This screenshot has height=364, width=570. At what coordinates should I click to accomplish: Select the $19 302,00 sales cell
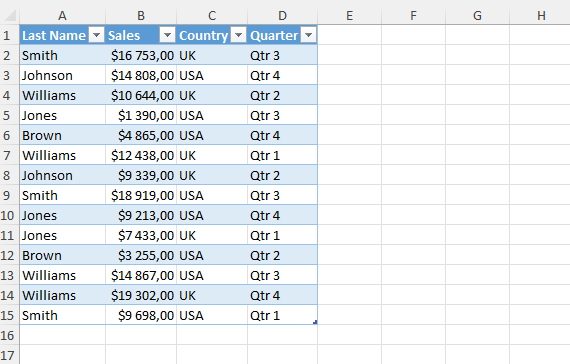141,296
